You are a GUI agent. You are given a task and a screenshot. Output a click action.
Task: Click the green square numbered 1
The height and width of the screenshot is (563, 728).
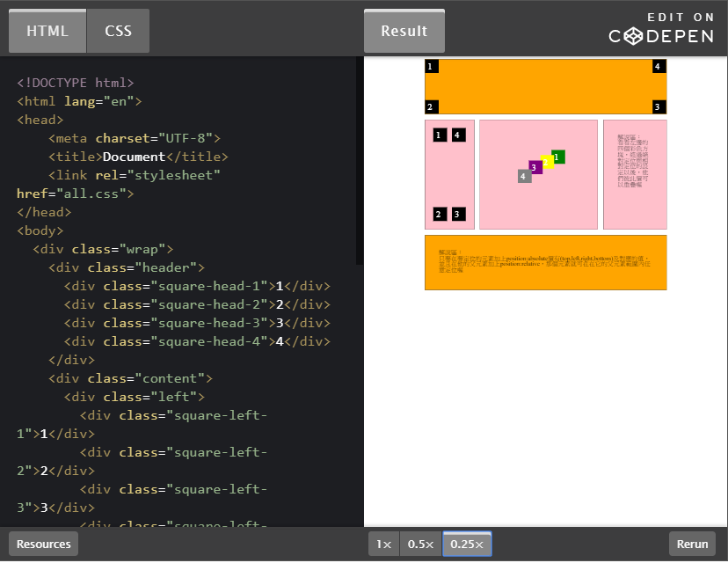(x=558, y=157)
